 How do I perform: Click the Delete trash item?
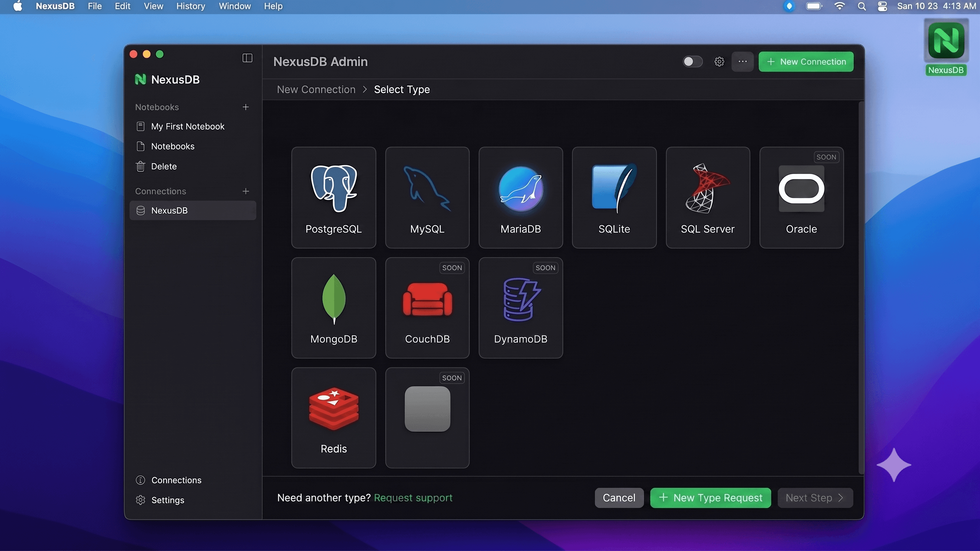point(192,166)
